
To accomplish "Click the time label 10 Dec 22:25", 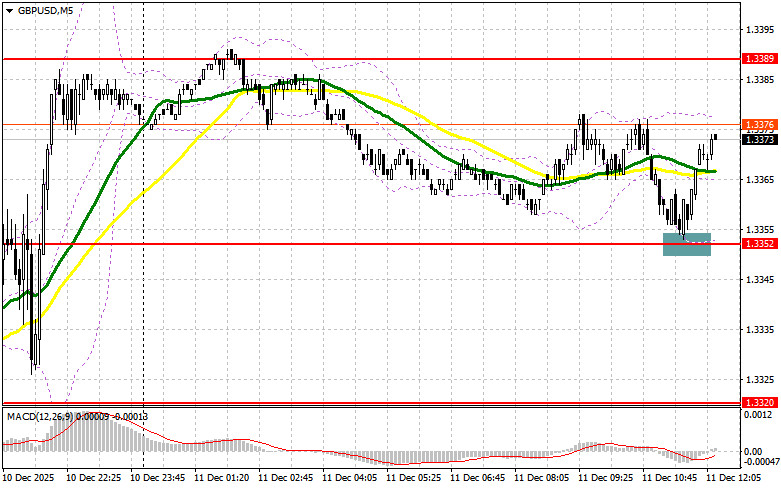I will tap(94, 478).
